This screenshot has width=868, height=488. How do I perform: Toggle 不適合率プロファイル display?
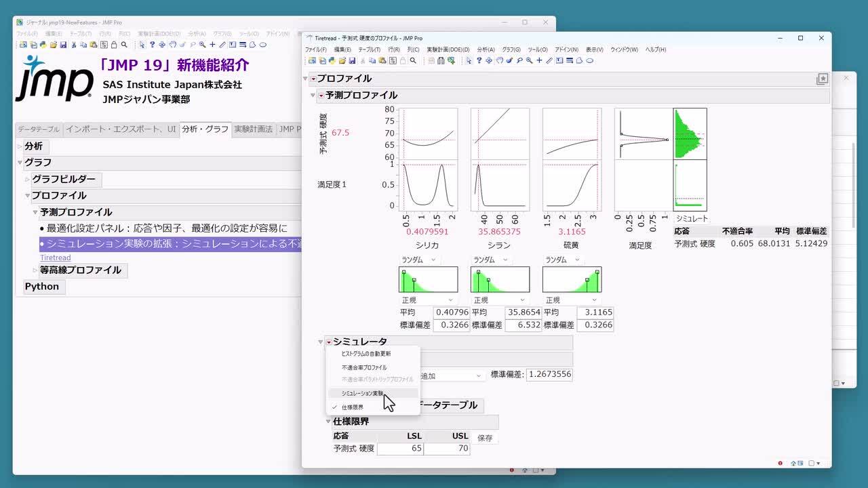point(365,367)
